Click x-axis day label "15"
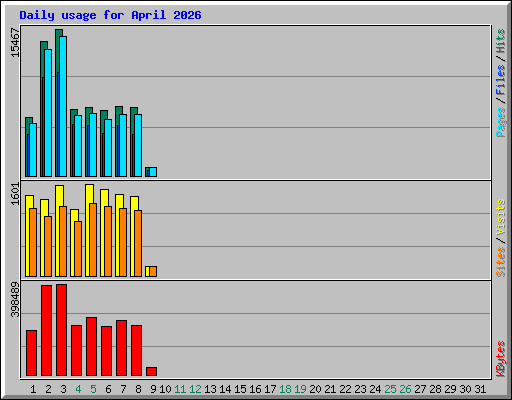 [x=240, y=389]
